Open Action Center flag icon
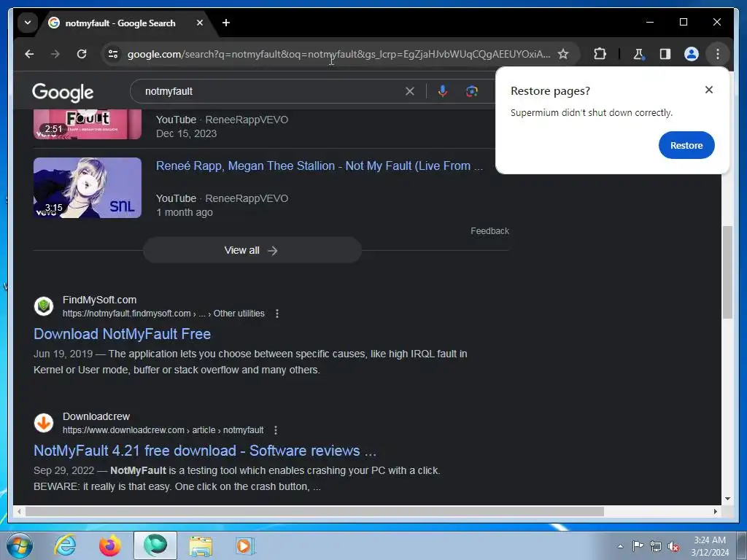 638,546
